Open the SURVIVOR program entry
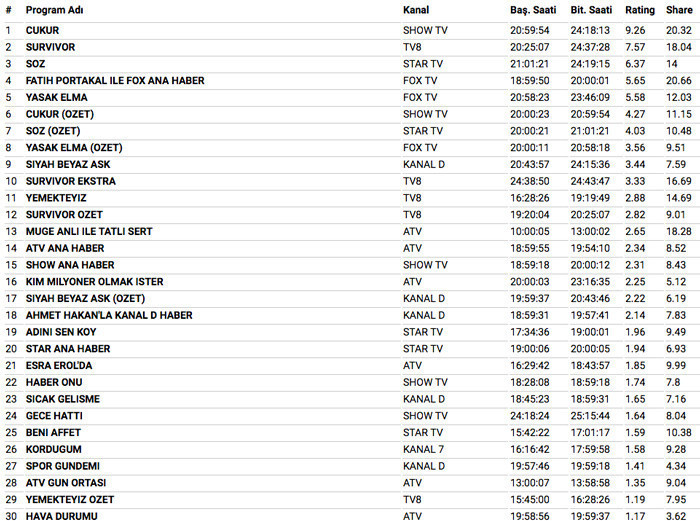Image resolution: width=700 pixels, height=521 pixels. click(50, 47)
